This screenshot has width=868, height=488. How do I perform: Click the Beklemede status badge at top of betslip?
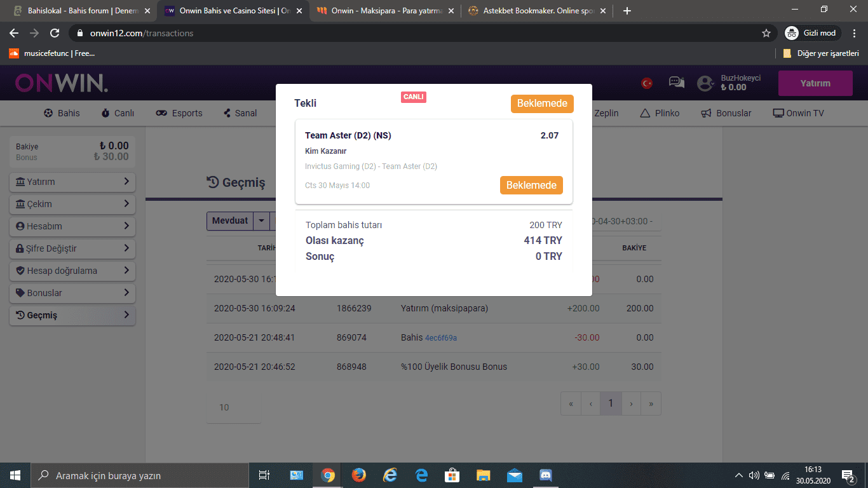point(542,104)
